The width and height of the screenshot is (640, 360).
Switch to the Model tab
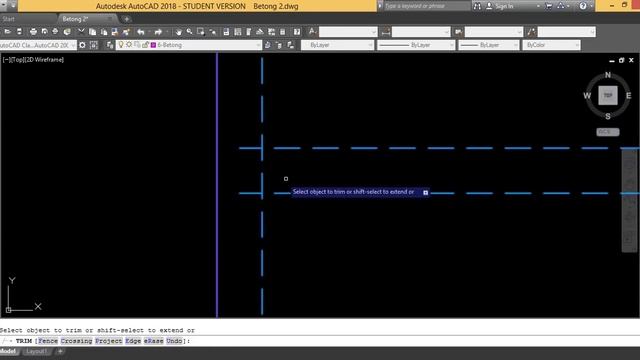coord(8,351)
